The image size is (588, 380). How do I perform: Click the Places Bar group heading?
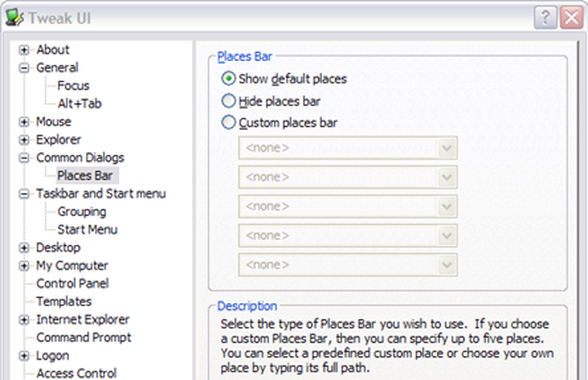pos(245,56)
